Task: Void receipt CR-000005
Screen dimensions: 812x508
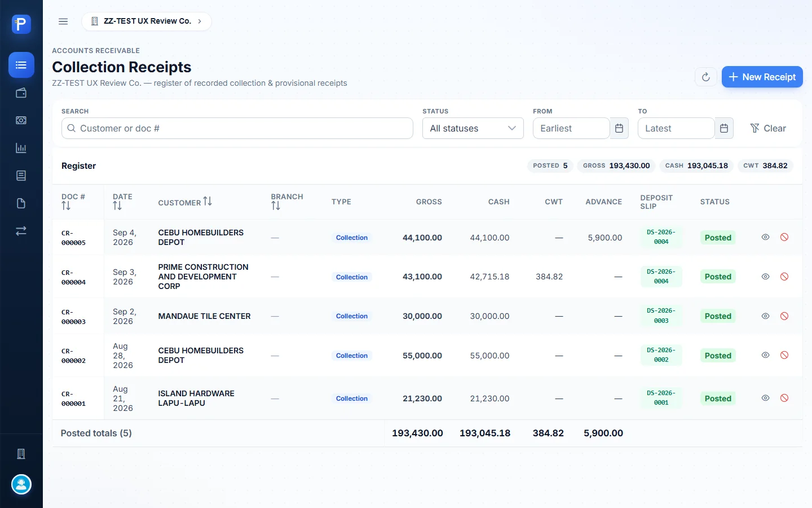Action: tap(784, 237)
